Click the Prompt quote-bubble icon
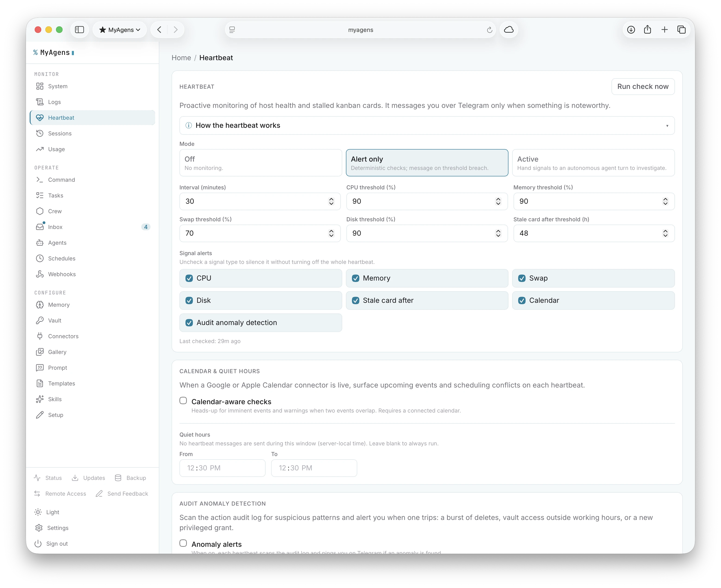721x588 pixels. click(x=40, y=368)
